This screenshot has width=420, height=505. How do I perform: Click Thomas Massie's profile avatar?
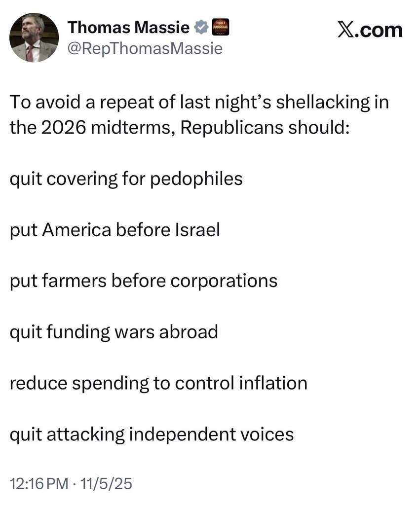click(34, 38)
